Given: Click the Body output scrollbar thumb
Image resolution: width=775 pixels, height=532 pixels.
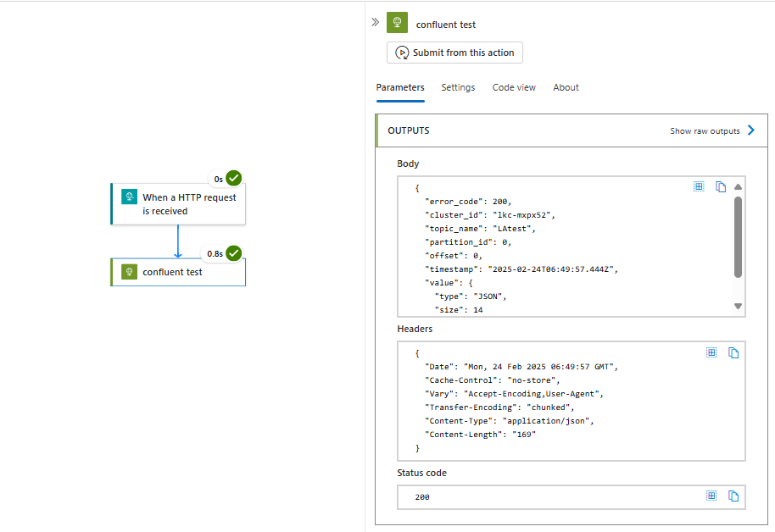Looking at the screenshot, I should pos(738,237).
